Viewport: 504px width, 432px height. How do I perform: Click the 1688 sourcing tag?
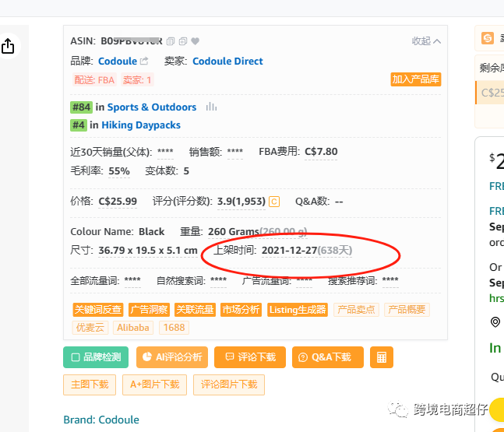(x=174, y=328)
